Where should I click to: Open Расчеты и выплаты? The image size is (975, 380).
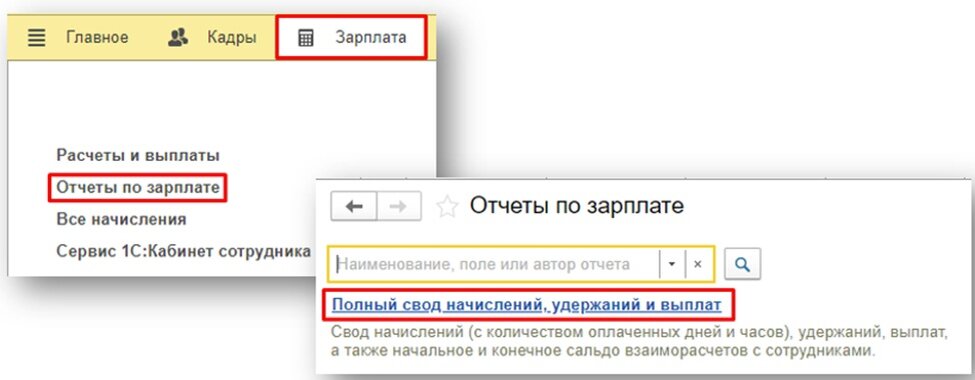pos(137,155)
